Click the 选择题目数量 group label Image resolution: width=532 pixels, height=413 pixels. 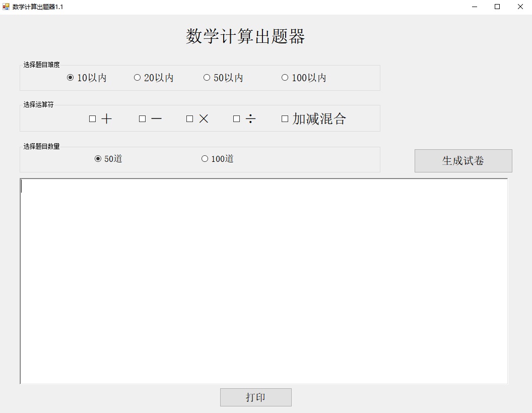(41, 146)
